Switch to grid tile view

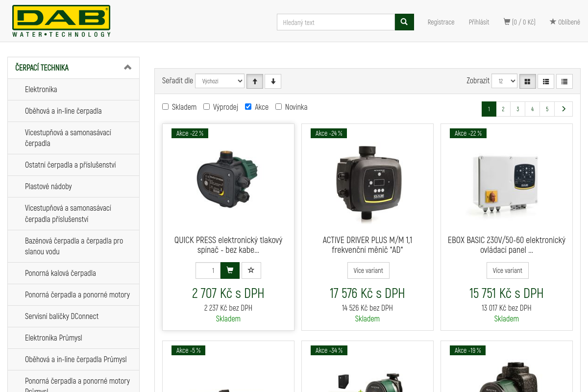(x=527, y=81)
